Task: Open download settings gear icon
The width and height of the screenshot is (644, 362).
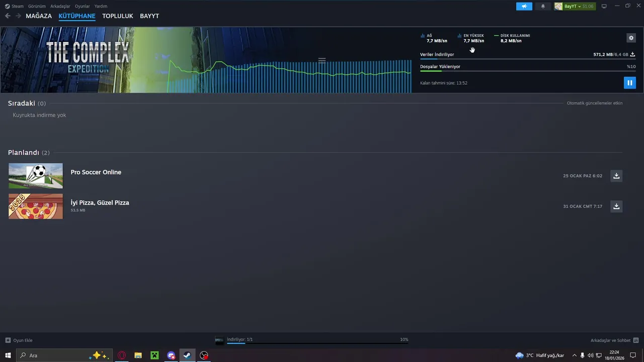Action: [631, 38]
